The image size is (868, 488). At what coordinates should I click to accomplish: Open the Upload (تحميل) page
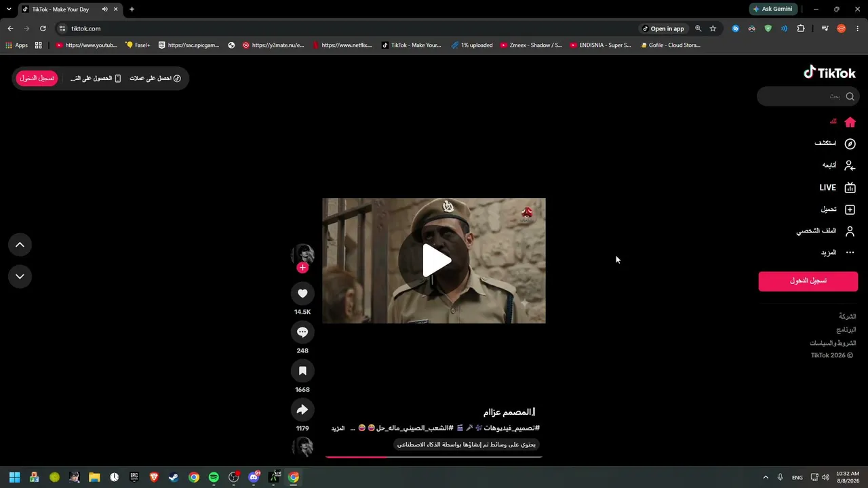(x=838, y=209)
